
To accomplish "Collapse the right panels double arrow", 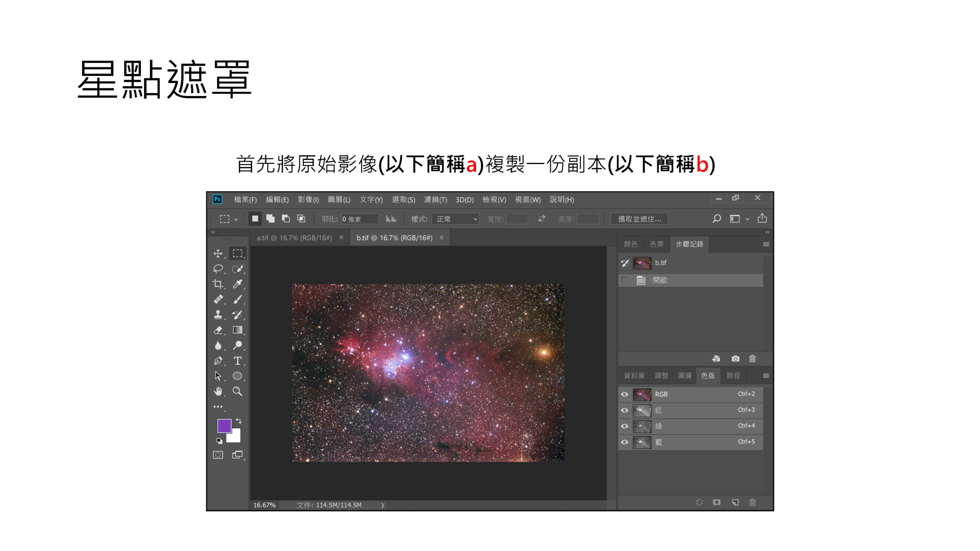I will [x=767, y=232].
